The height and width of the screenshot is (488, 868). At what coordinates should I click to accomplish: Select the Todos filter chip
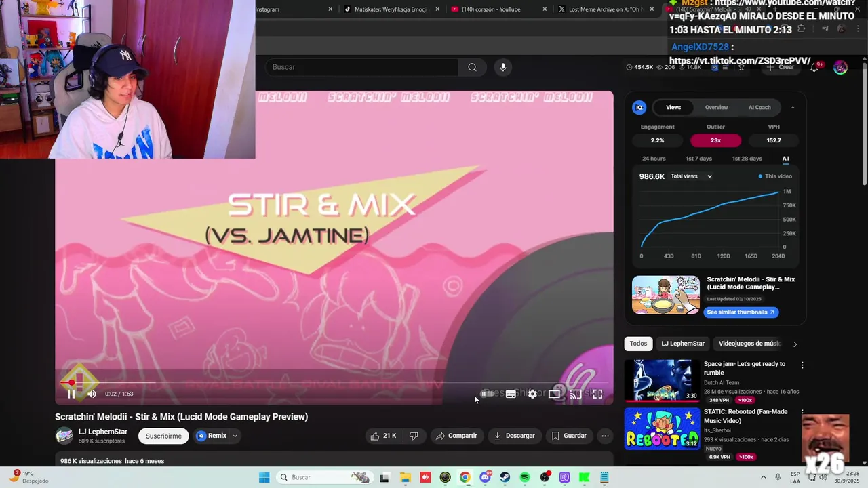pyautogui.click(x=638, y=344)
